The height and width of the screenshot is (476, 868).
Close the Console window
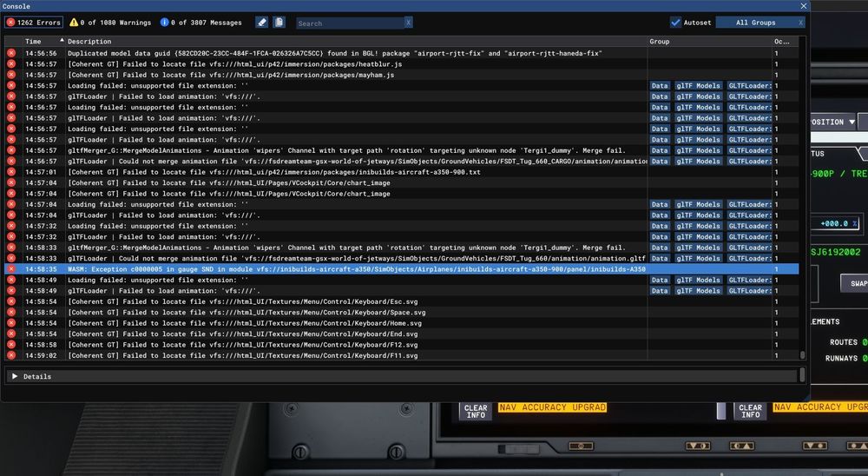tap(802, 6)
